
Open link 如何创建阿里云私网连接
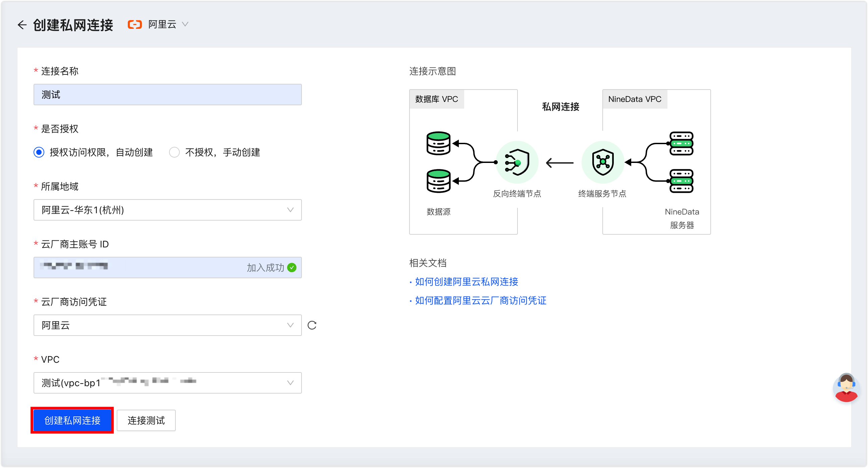(x=466, y=282)
